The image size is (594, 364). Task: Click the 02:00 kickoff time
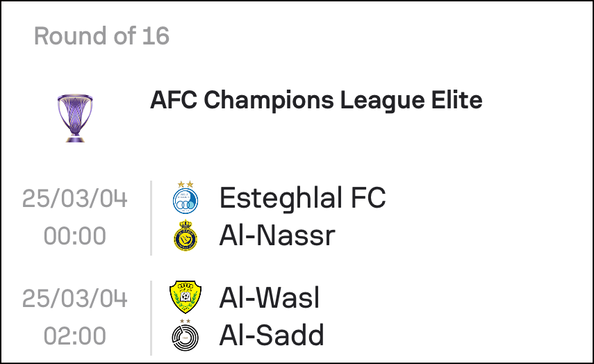pos(74,336)
